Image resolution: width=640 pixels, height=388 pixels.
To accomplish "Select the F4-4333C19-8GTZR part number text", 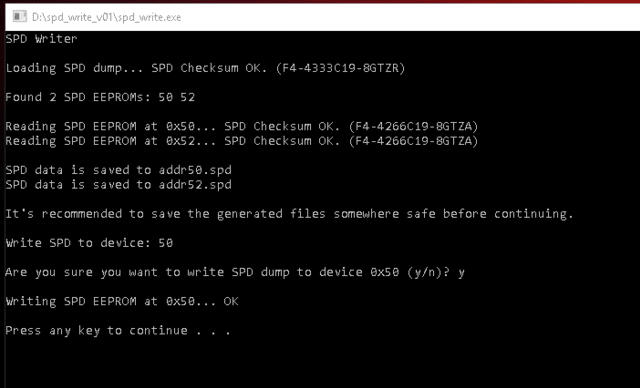I will [x=340, y=68].
